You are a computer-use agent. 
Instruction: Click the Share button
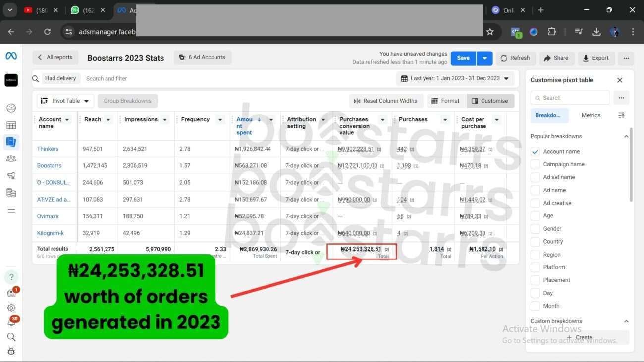tap(556, 58)
